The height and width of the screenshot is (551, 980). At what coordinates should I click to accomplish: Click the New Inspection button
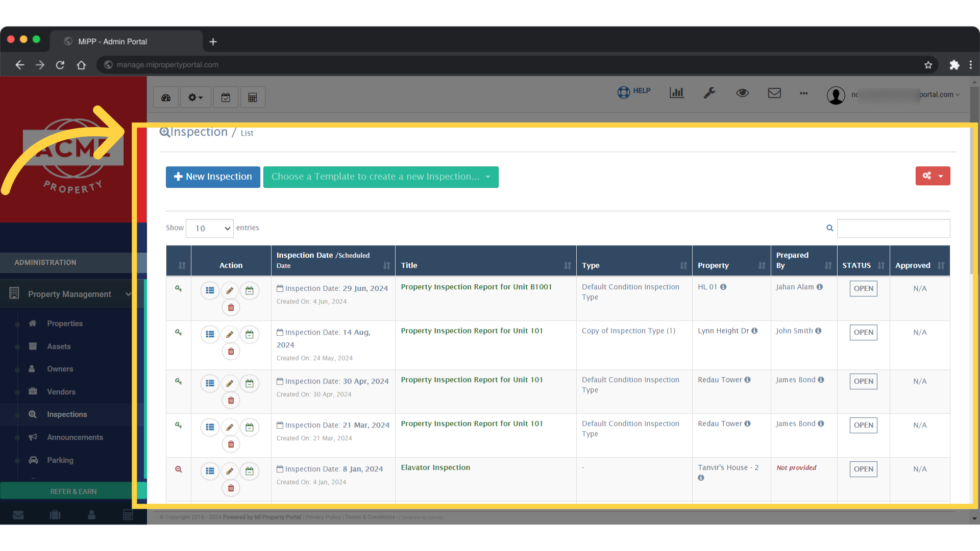point(213,177)
